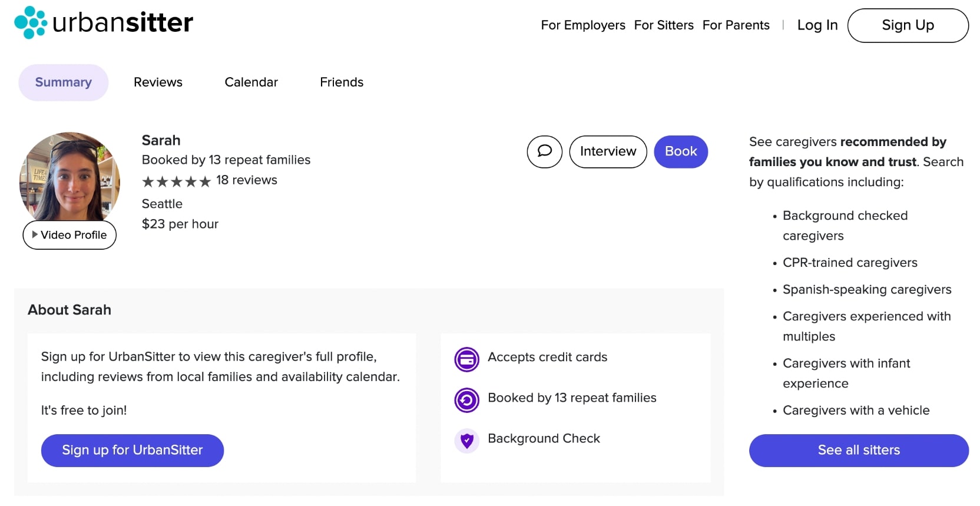Open the Log In link
Viewport: 980px width, 506px height.
pos(817,25)
